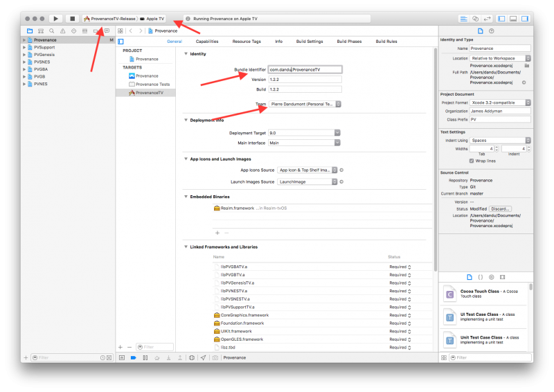This screenshot has height=392, width=554.
Task: Collapse the Embedded Binaries section
Action: (x=186, y=197)
